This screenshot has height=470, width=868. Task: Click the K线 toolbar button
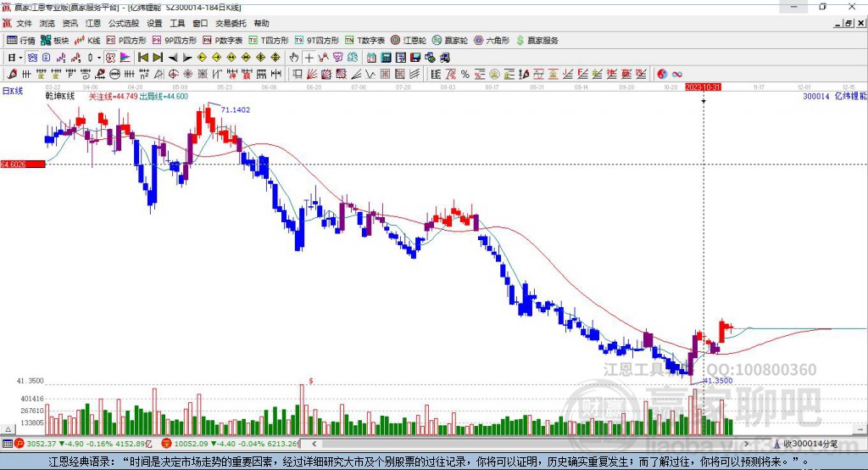point(87,41)
